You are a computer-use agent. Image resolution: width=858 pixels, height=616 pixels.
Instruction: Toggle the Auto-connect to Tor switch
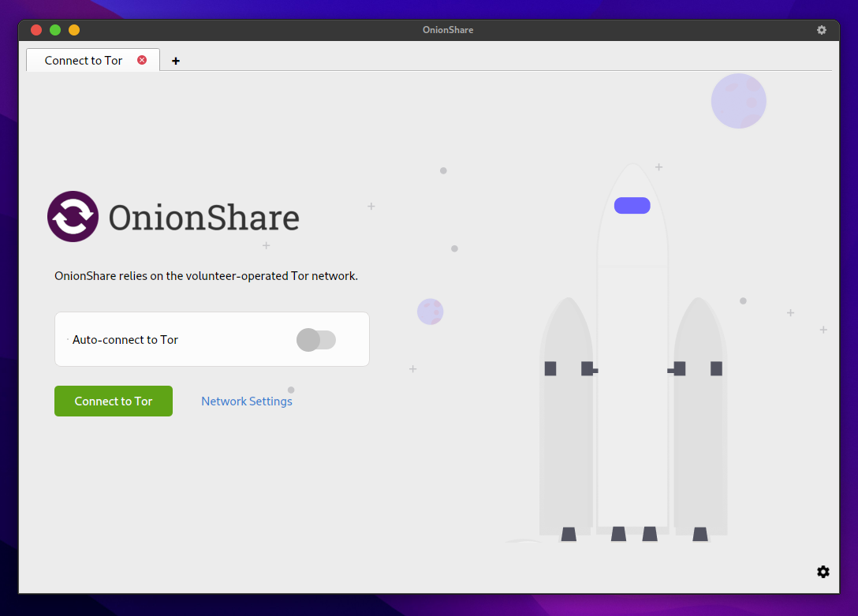tap(316, 339)
